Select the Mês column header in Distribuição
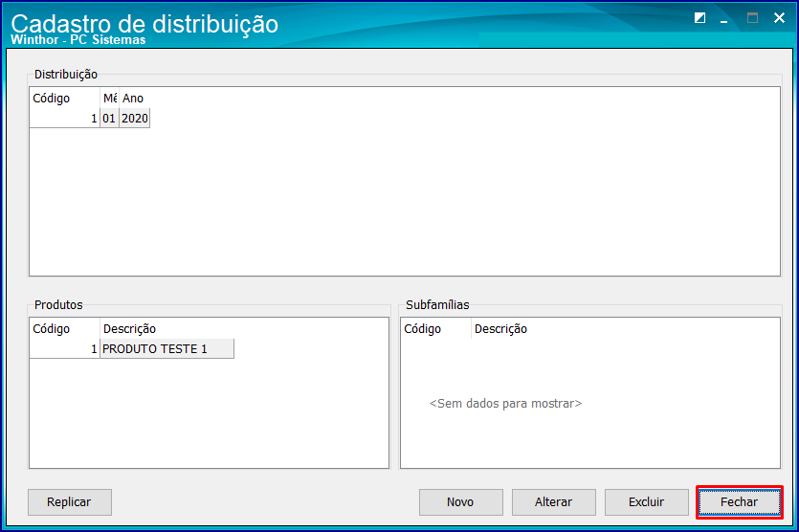 pyautogui.click(x=109, y=99)
